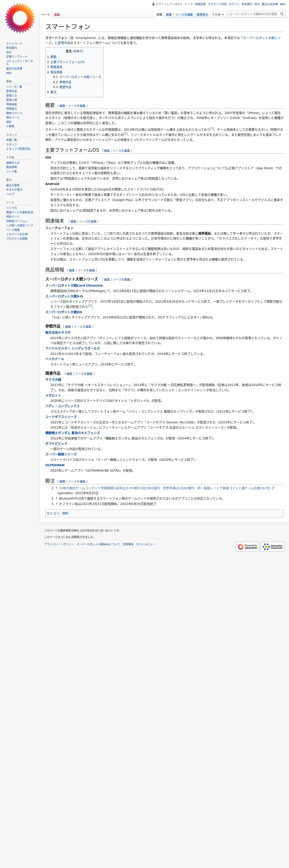289x868 pixels.
Task: Open おまかせ表示 in the sidebar
Action: point(14,190)
